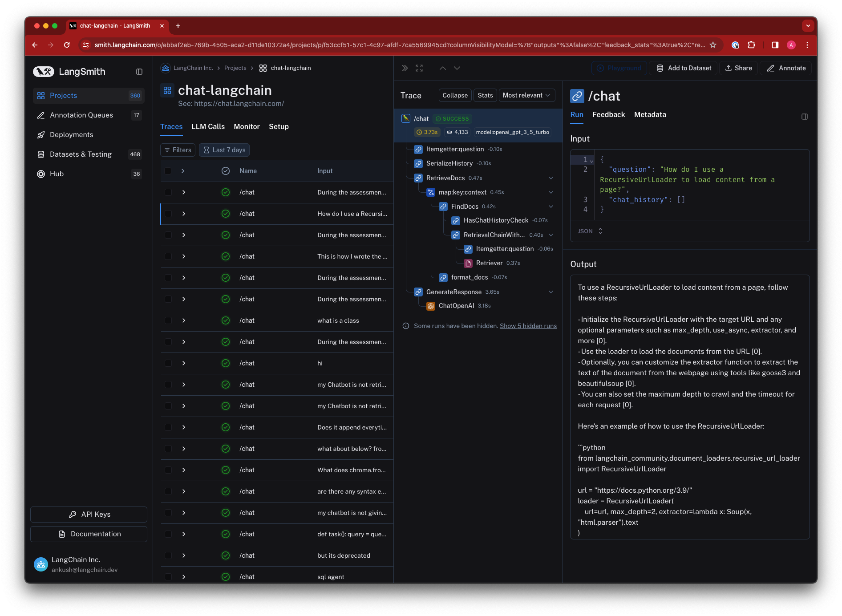Image resolution: width=842 pixels, height=616 pixels.
Task: Go to next trace with down arrow
Action: 457,68
